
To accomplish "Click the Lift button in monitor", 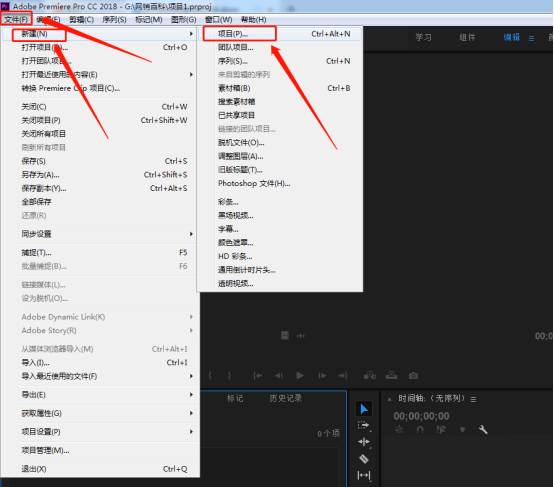I will 370,375.
